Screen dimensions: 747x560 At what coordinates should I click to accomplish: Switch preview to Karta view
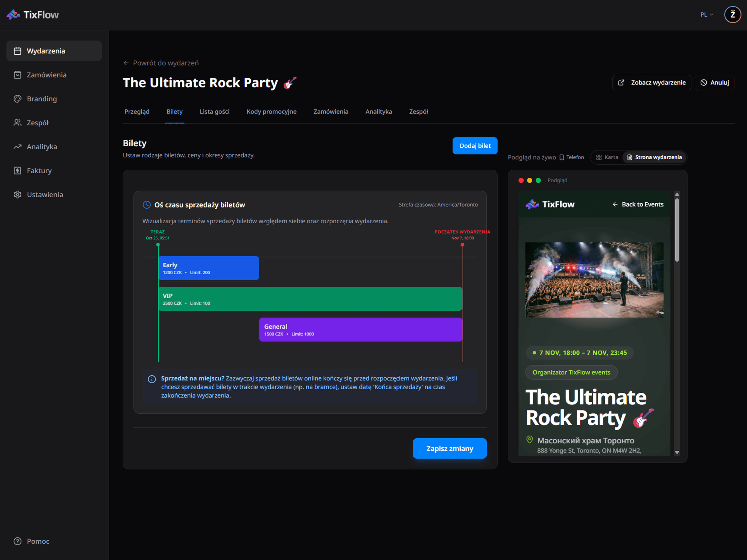(x=607, y=157)
